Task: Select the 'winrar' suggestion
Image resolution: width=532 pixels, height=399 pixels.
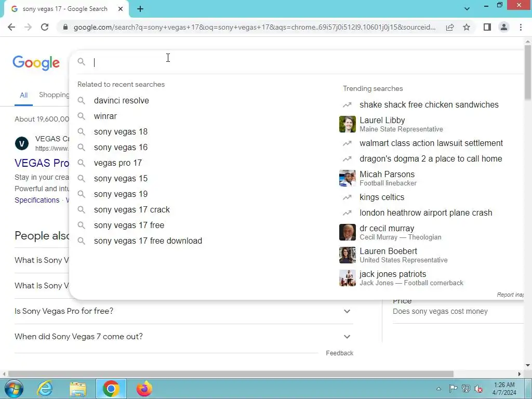Action: 105,116
